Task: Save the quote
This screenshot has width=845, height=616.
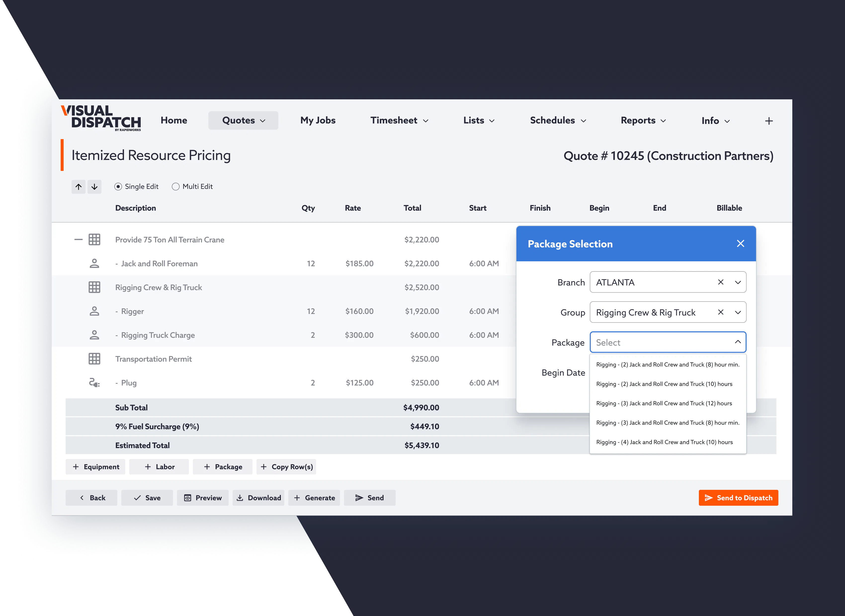Action: coord(147,498)
